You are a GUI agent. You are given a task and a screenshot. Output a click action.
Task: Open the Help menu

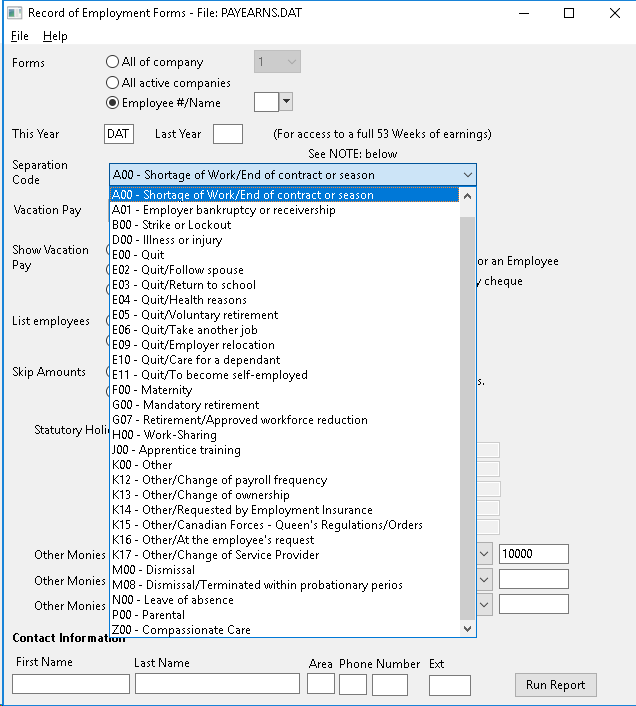55,36
